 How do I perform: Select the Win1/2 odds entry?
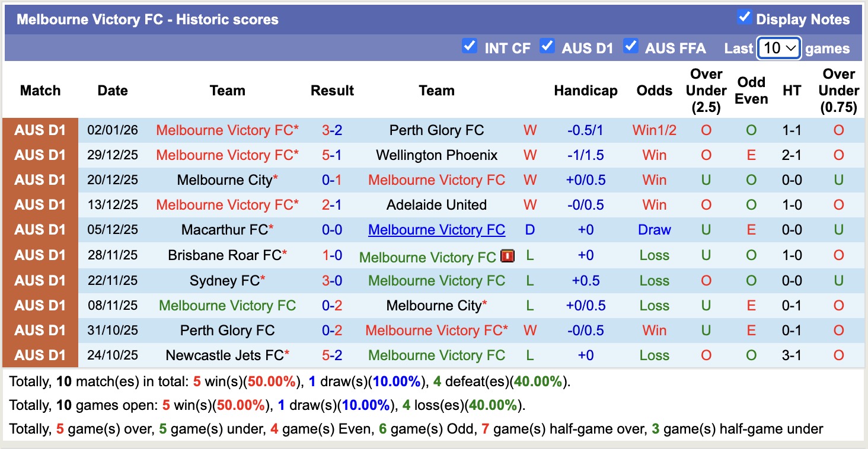point(654,130)
